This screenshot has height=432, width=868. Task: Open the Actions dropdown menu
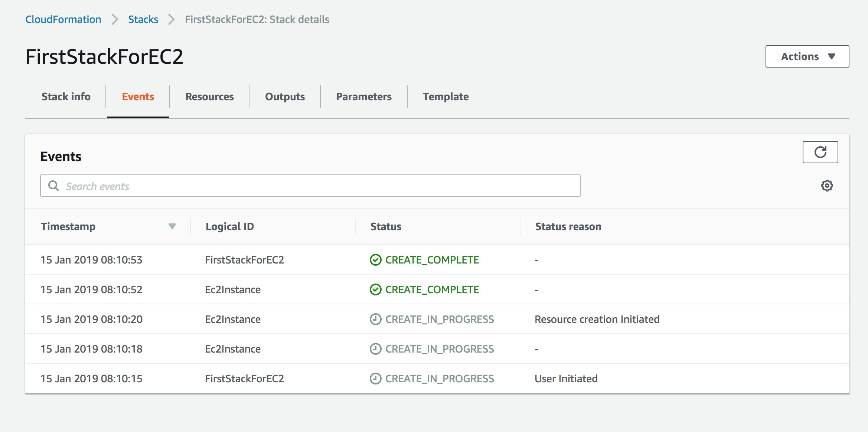click(x=807, y=56)
